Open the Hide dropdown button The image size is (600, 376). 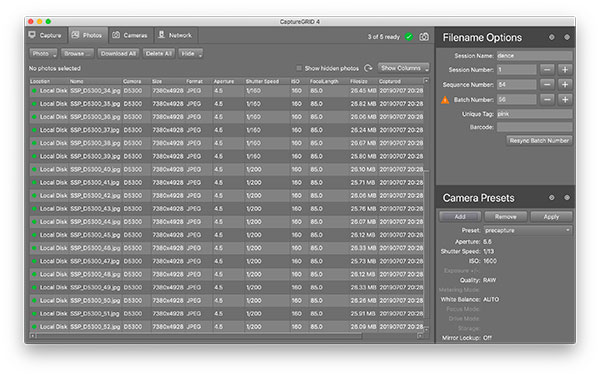(x=190, y=54)
